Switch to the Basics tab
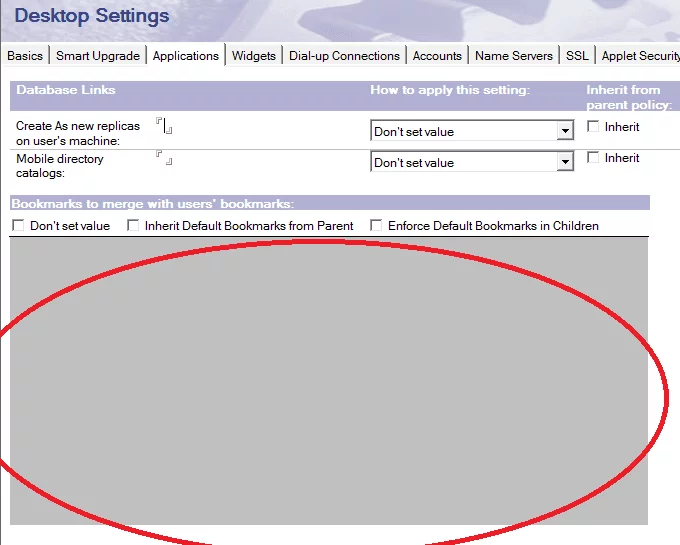 25,56
